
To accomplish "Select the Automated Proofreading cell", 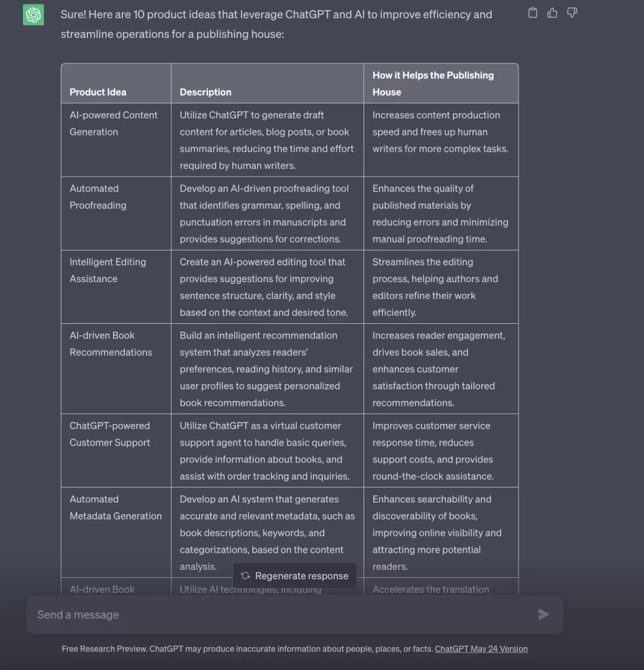I will point(98,197).
